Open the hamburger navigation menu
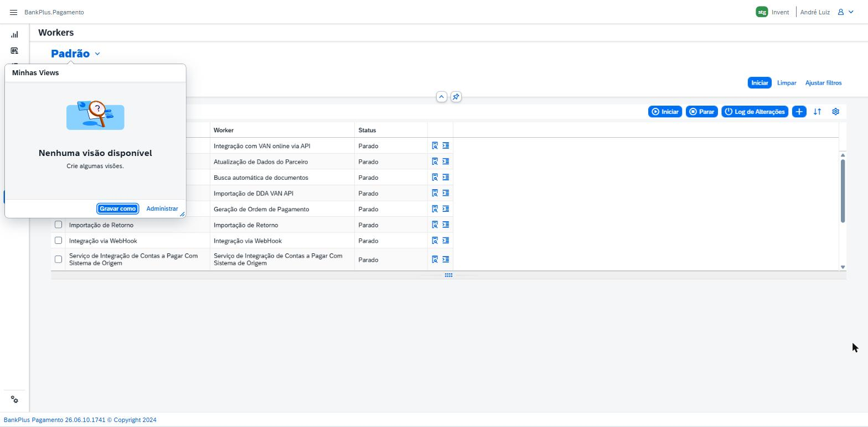Viewport: 868px width, 427px height. click(x=13, y=12)
